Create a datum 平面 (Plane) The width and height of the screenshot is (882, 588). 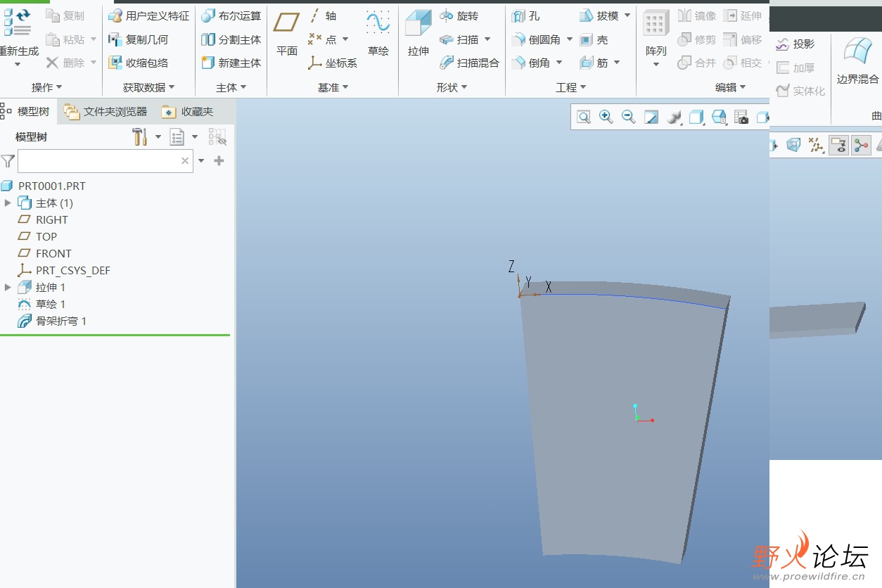tap(286, 33)
